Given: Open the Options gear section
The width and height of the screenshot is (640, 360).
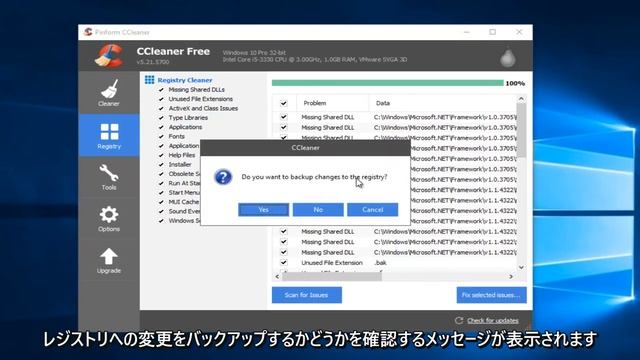Looking at the screenshot, I should click(x=109, y=219).
